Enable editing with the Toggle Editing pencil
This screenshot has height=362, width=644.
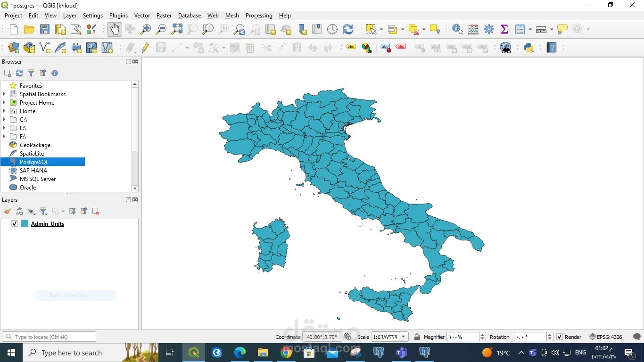145,48
